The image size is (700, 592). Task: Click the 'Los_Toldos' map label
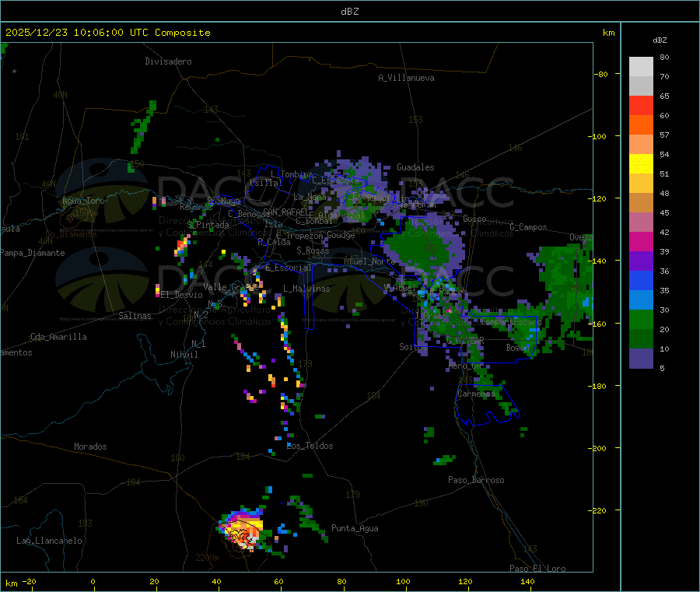pyautogui.click(x=310, y=446)
